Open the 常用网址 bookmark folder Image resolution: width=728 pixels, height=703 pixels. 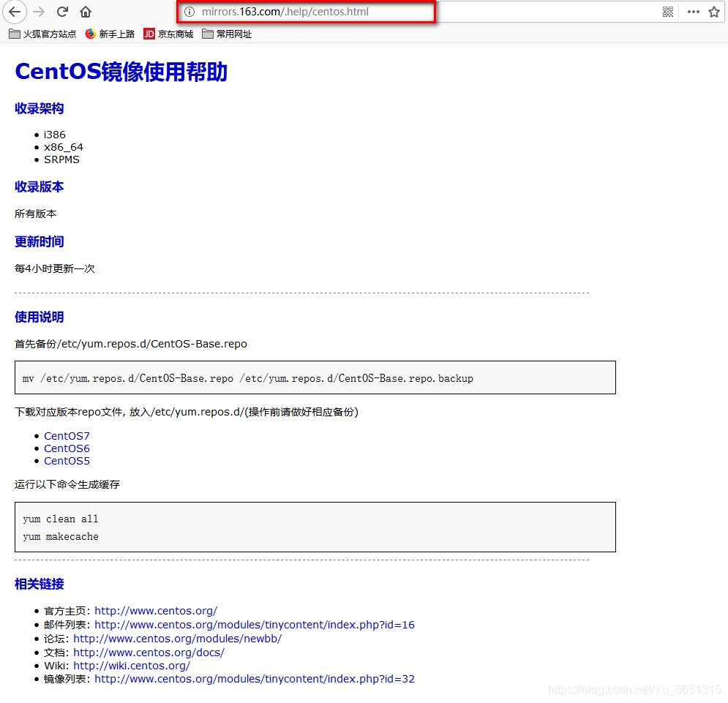227,34
